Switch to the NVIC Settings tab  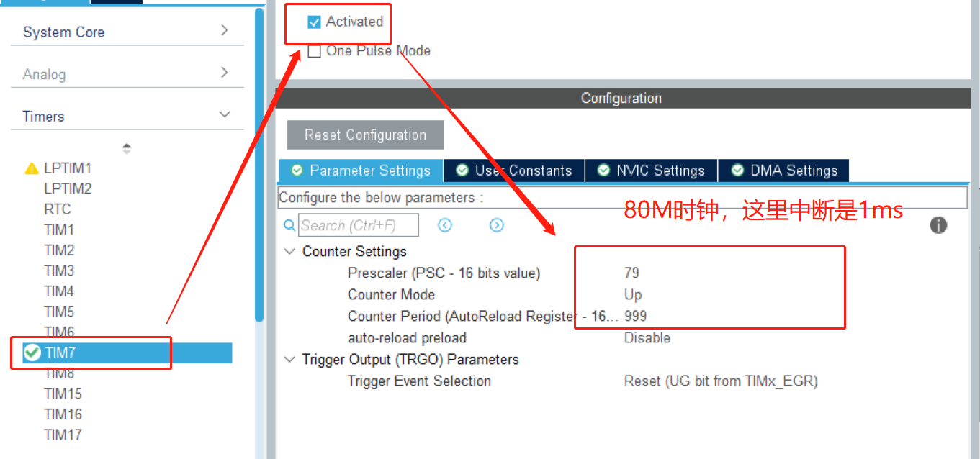(x=652, y=171)
